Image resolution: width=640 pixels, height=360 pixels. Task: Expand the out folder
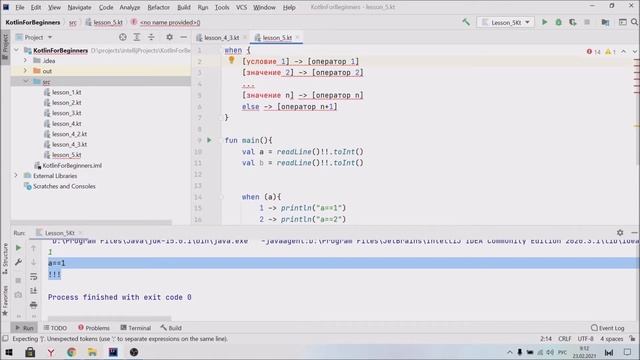[25, 71]
